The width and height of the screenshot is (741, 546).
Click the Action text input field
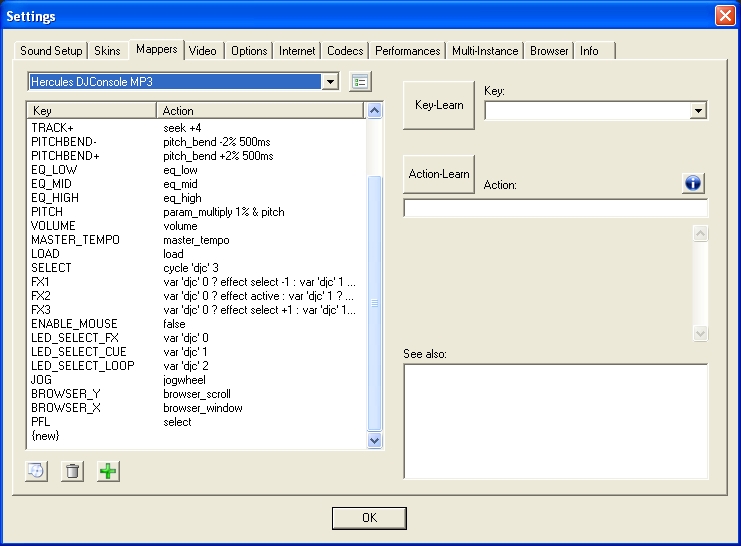click(555, 208)
